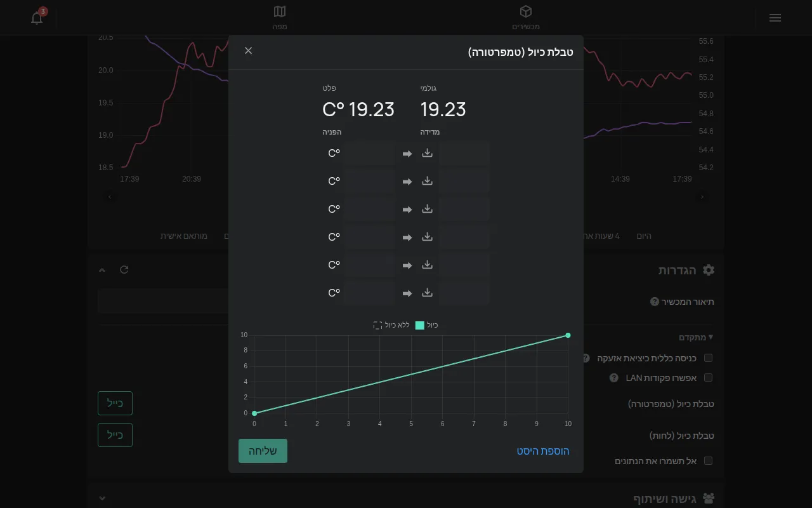Click the capture-reading icon in the second calibration row

point(428,181)
